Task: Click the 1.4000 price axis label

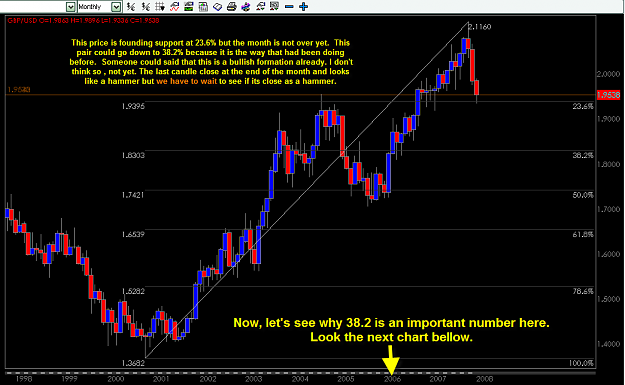Action: pos(608,344)
